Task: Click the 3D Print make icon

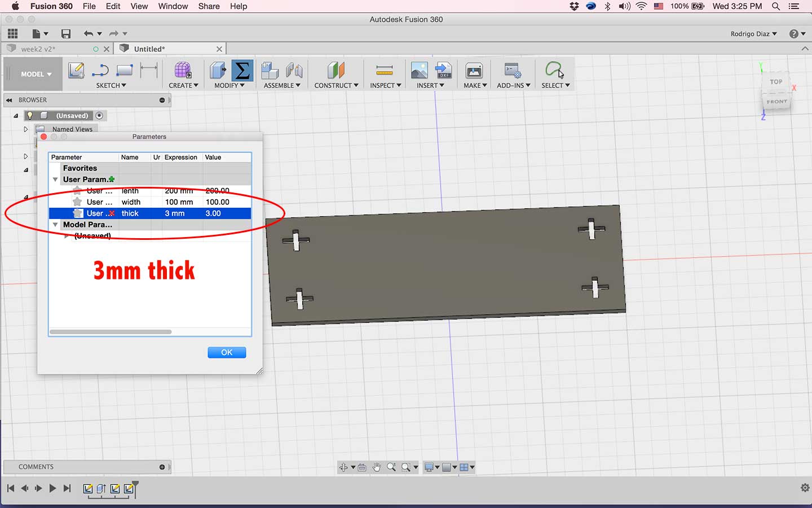Action: [x=474, y=71]
